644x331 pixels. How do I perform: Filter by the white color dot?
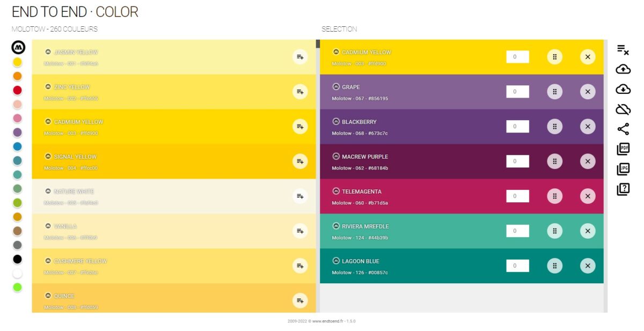(17, 273)
